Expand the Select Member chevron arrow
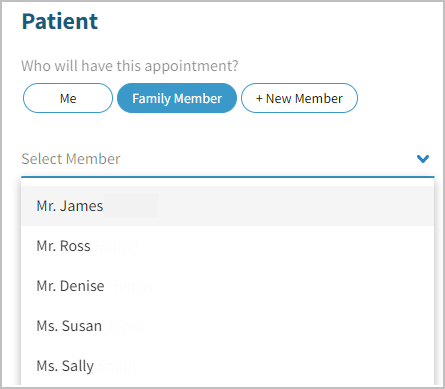 [423, 159]
